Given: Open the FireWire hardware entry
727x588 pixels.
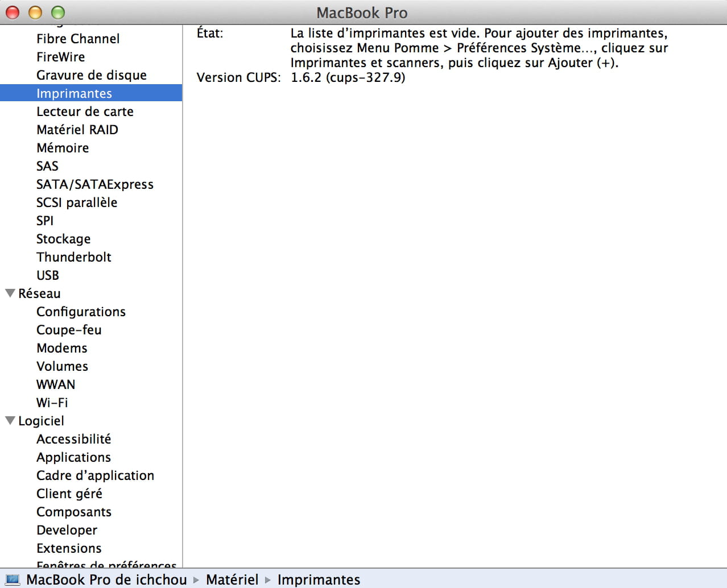Looking at the screenshot, I should click(60, 57).
